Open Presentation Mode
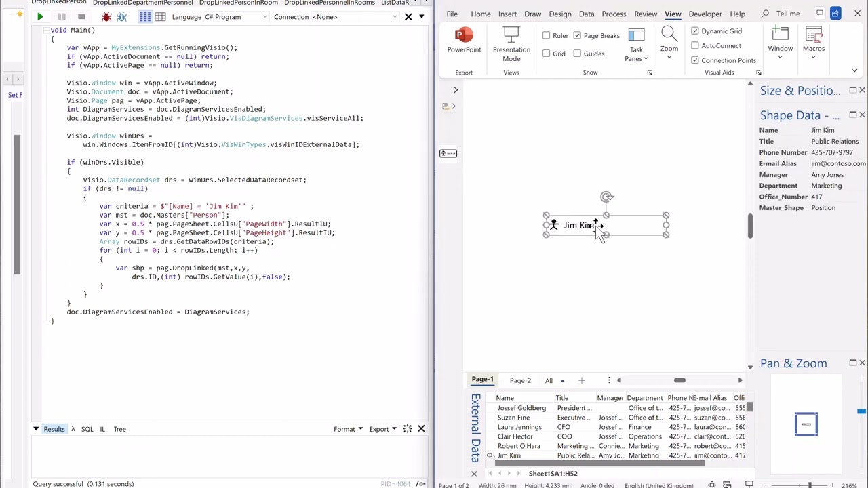Screen dimensions: 868x488 pyautogui.click(x=511, y=44)
